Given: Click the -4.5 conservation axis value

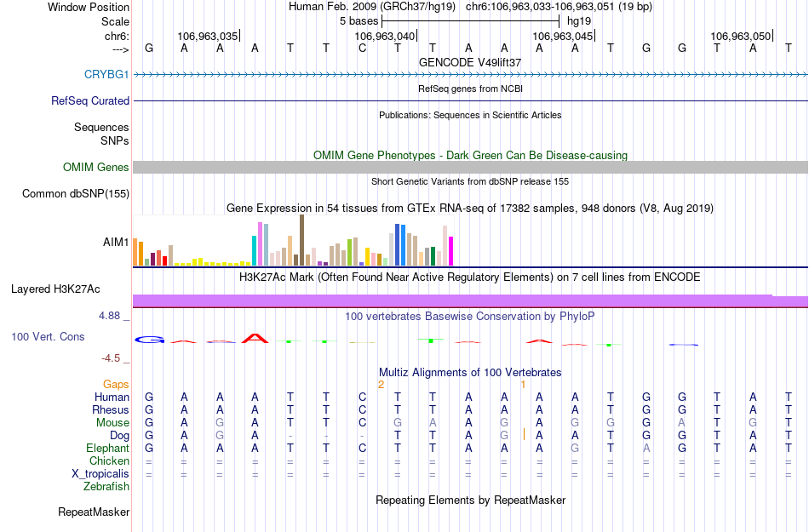Looking at the screenshot, I should [x=111, y=358].
